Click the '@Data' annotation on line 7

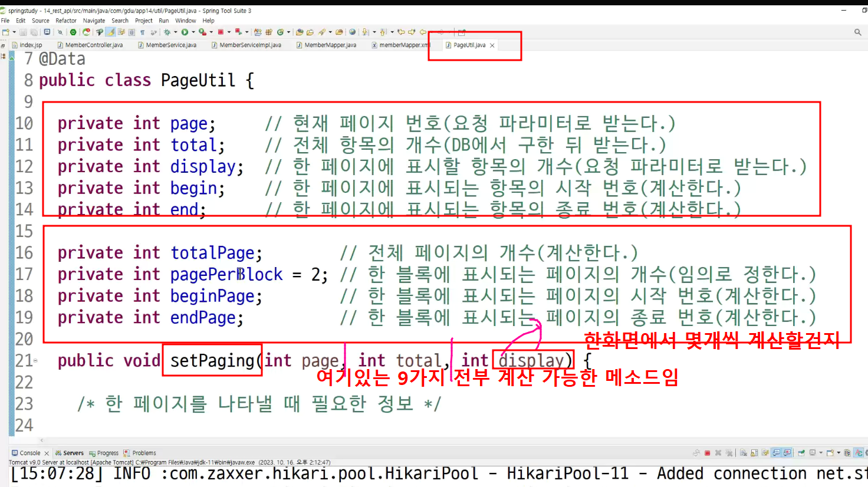62,59
